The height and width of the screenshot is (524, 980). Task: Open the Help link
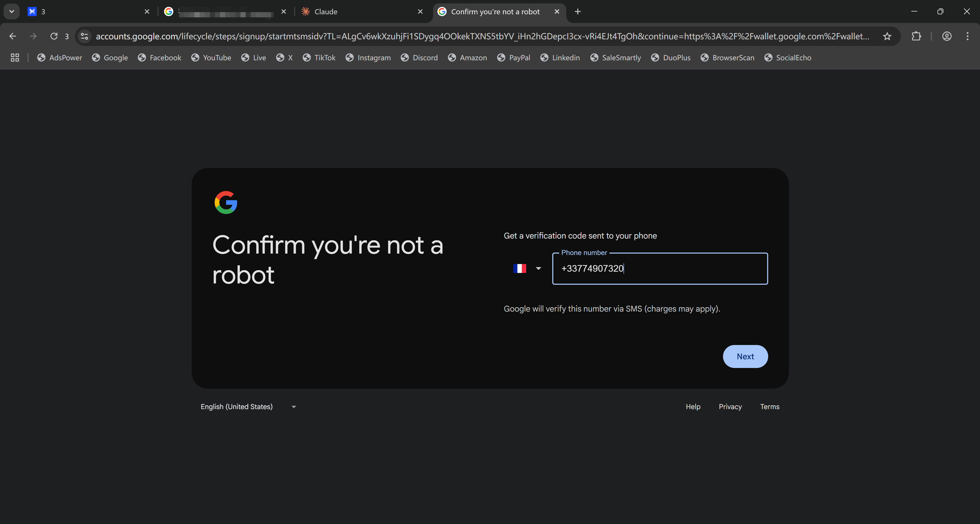click(x=693, y=407)
